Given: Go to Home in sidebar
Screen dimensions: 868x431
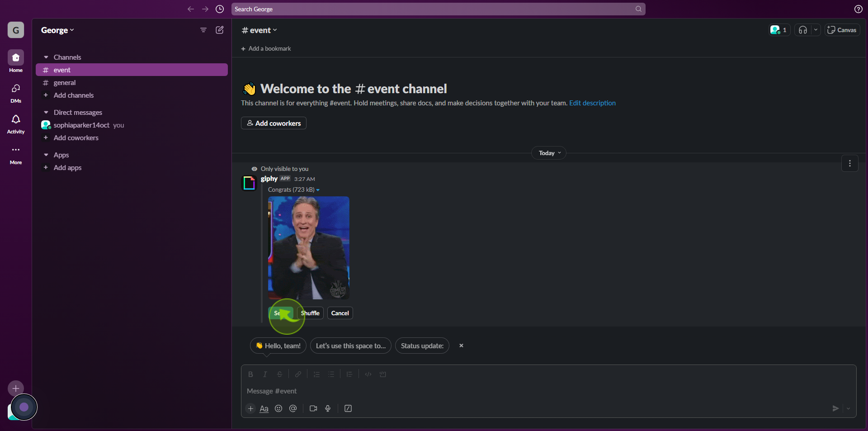Looking at the screenshot, I should (x=16, y=61).
